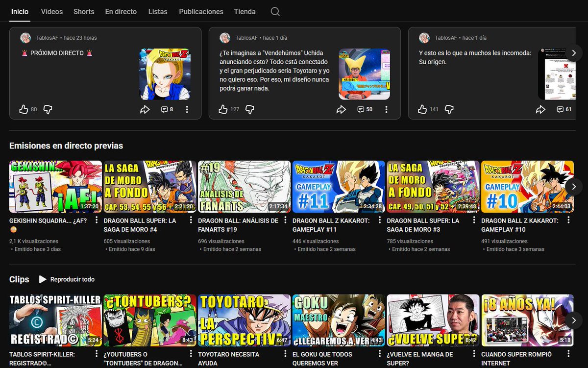Click 'hace 23 horas' post timestamp
588x368 pixels.
[80, 38]
